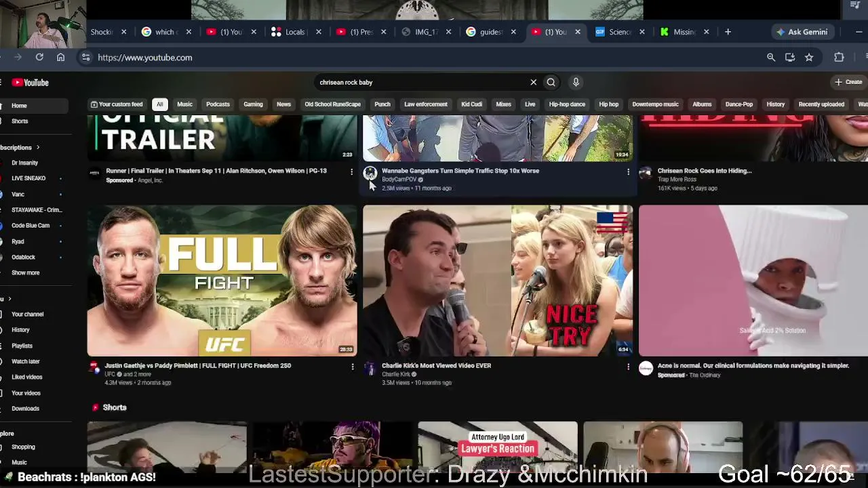
Task: Open Watch later in the sidebar
Action: tap(26, 362)
